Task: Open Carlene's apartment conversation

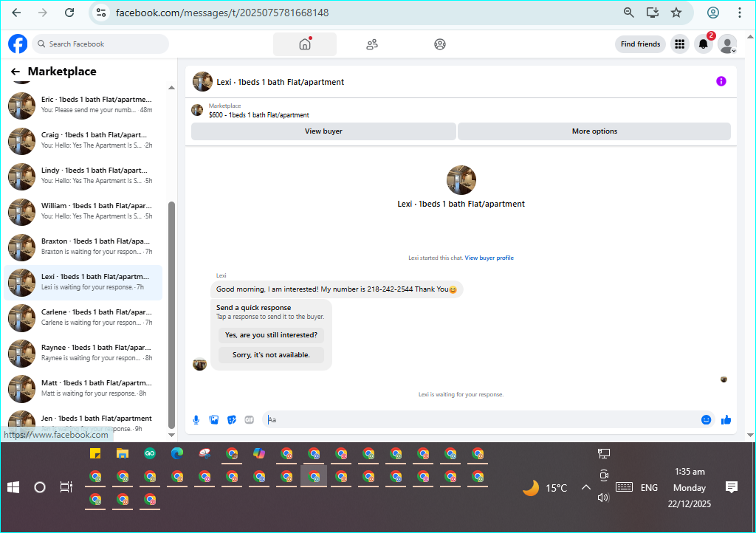Action: point(83,317)
